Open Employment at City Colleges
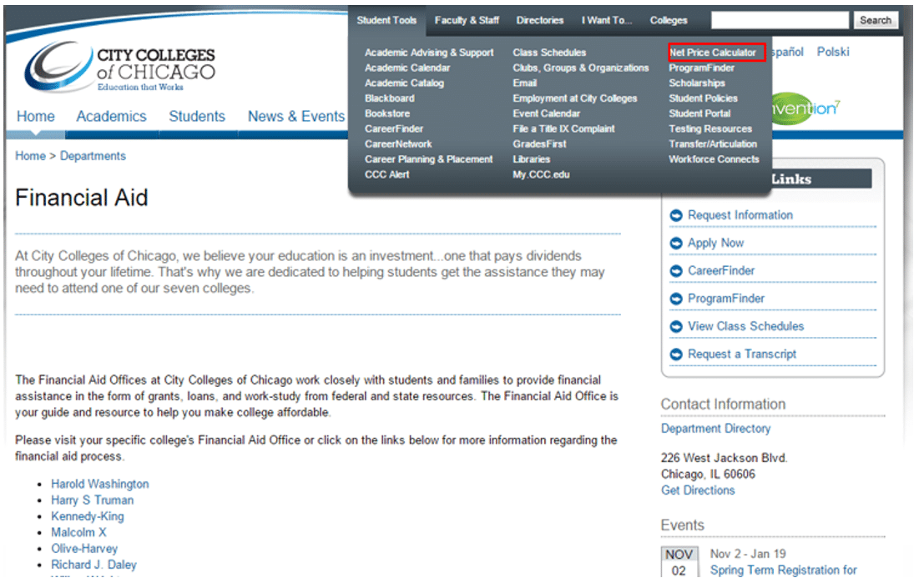Screen dimensions: 919x588 pos(575,98)
